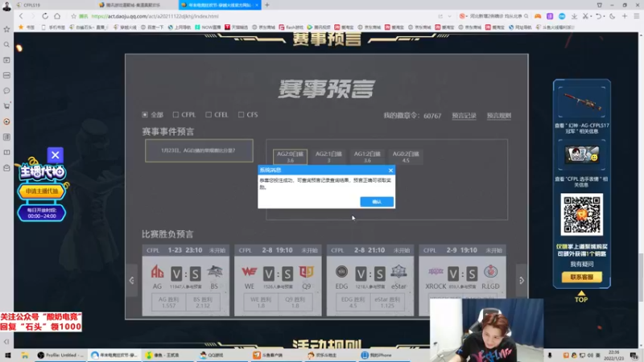The image size is (644, 362).
Task: Click the 联系客服 customer service button
Action: tap(581, 277)
